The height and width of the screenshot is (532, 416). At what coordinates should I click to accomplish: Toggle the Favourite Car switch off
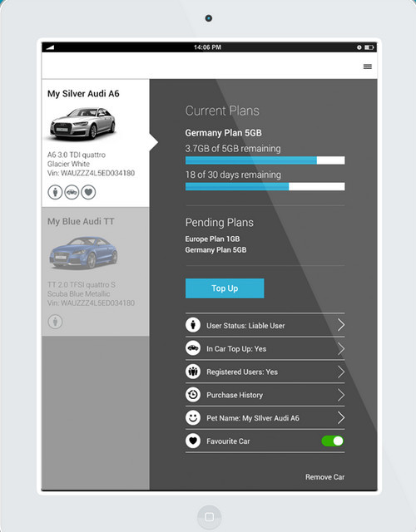click(x=333, y=441)
